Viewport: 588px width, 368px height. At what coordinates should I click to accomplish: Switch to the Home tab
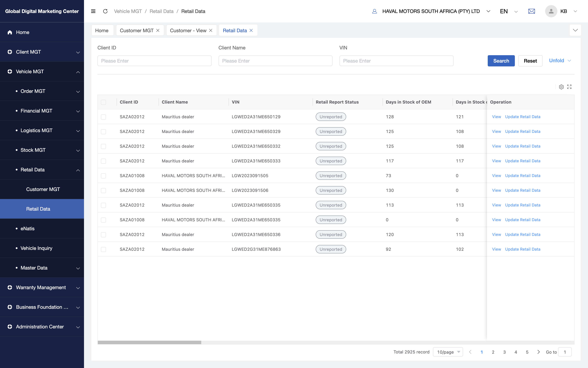coord(102,30)
